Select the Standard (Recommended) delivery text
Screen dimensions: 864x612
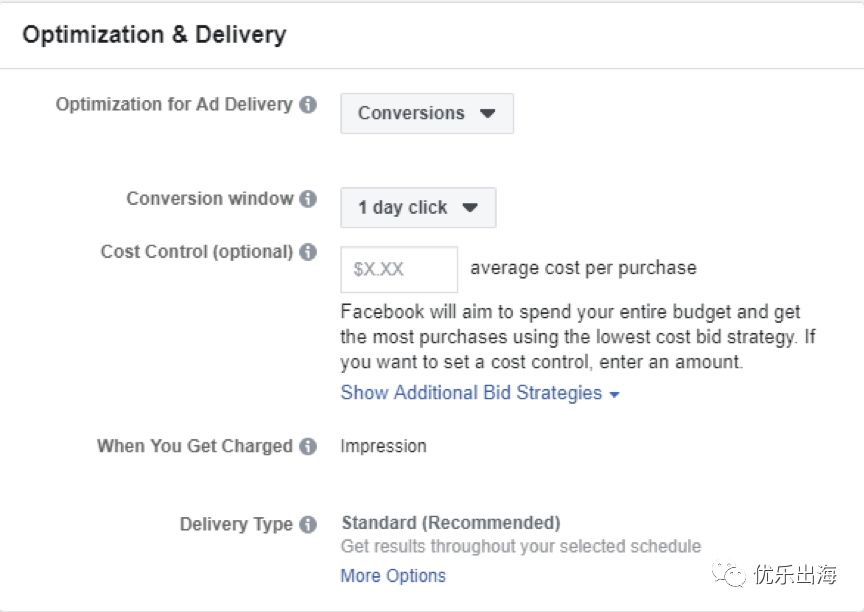click(451, 523)
